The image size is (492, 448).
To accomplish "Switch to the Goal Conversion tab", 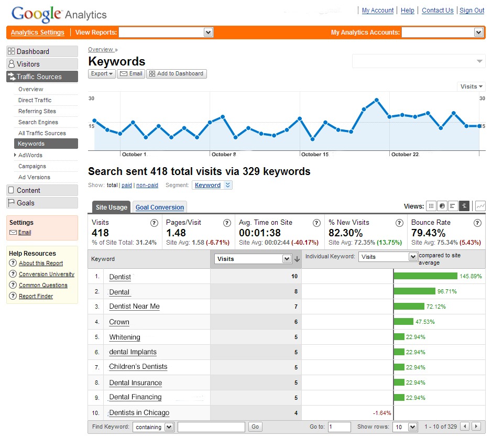I will pos(160,207).
